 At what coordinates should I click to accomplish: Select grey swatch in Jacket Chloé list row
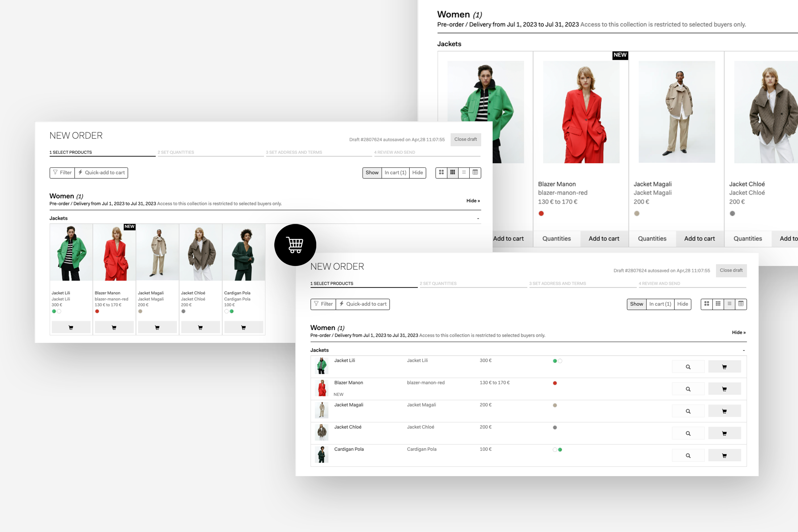555,427
